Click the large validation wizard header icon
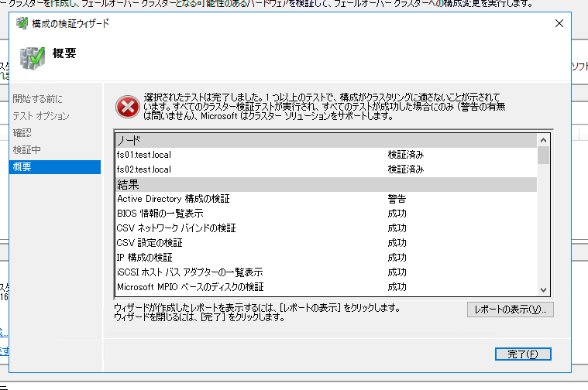 tap(33, 58)
